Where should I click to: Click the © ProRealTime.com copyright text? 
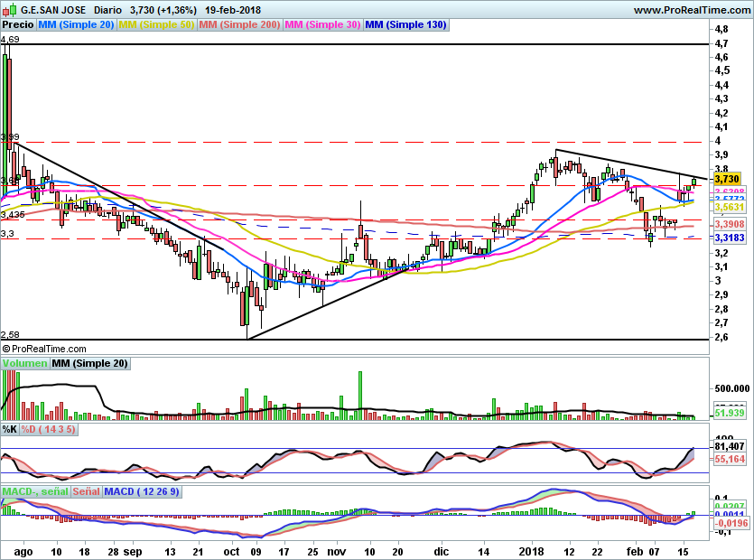pyautogui.click(x=44, y=348)
